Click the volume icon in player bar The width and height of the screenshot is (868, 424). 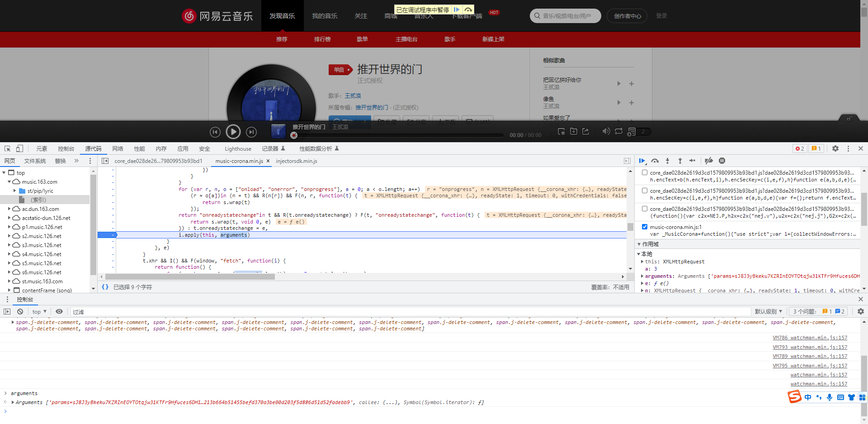[x=606, y=131]
